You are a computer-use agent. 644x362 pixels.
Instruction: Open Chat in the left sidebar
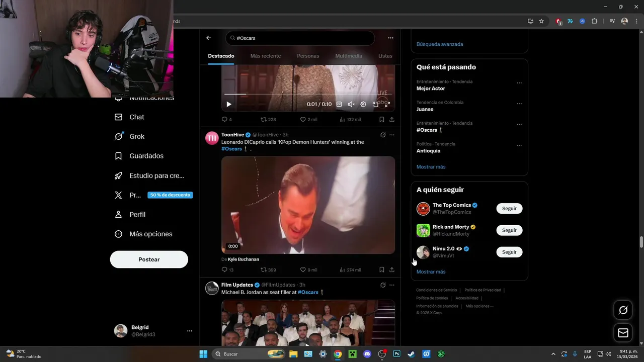(130, 117)
